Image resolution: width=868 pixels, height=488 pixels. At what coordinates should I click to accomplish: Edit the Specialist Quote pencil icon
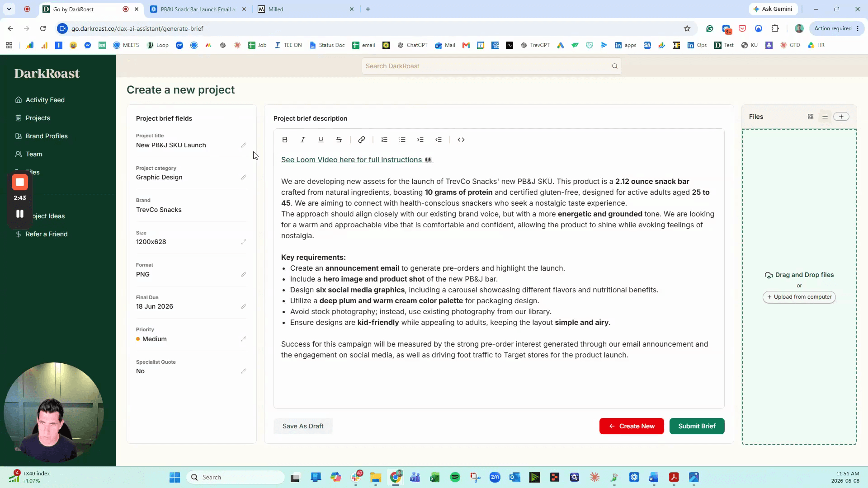[244, 371]
